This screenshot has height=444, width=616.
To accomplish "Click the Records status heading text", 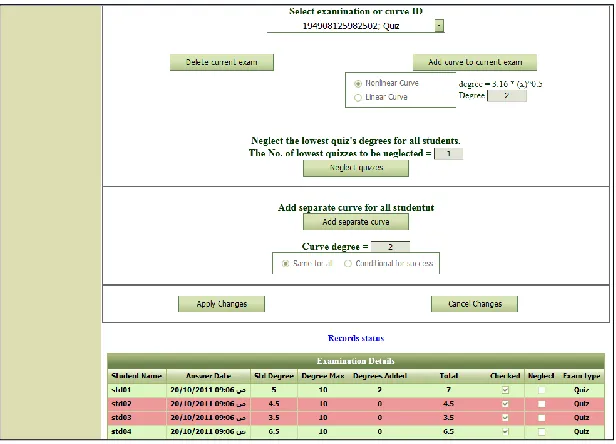I will [x=356, y=338].
